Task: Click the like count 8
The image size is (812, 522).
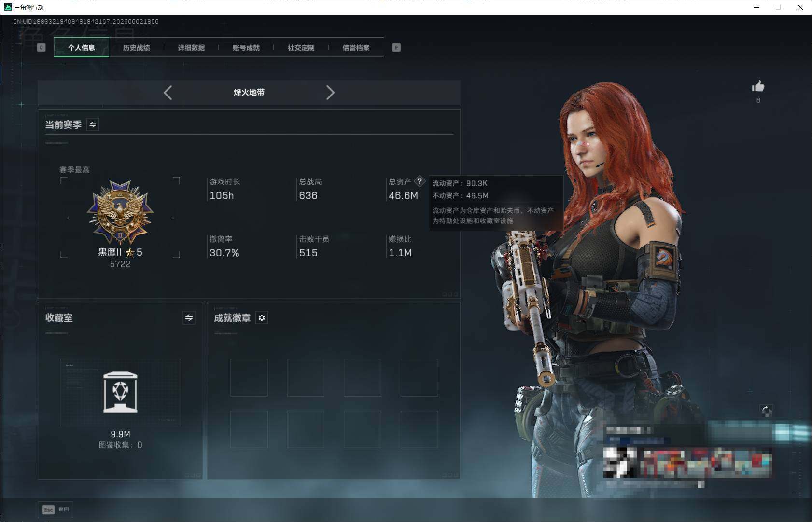Action: pos(758,100)
